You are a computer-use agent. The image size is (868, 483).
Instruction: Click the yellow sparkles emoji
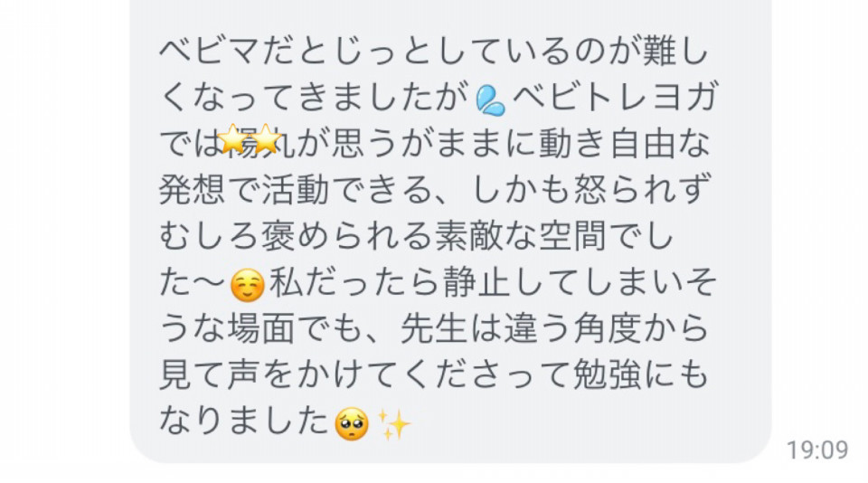393,424
